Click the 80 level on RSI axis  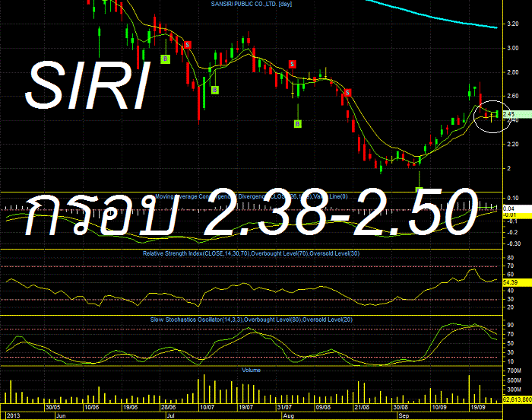tap(510, 258)
